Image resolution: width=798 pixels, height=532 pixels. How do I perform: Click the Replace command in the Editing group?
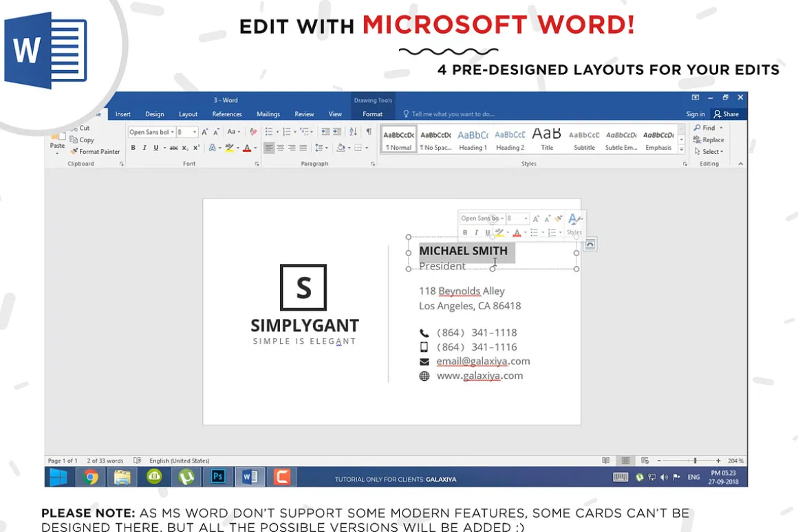(x=709, y=140)
